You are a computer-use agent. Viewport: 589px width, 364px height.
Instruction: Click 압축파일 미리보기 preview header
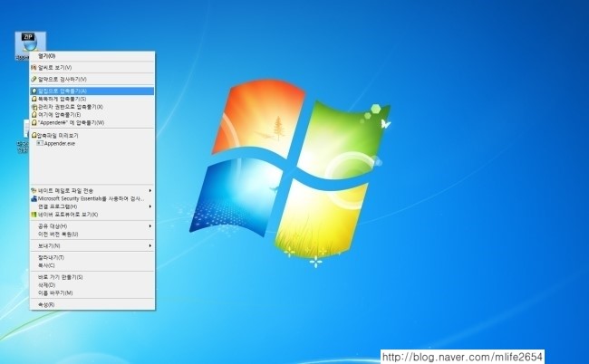55,135
